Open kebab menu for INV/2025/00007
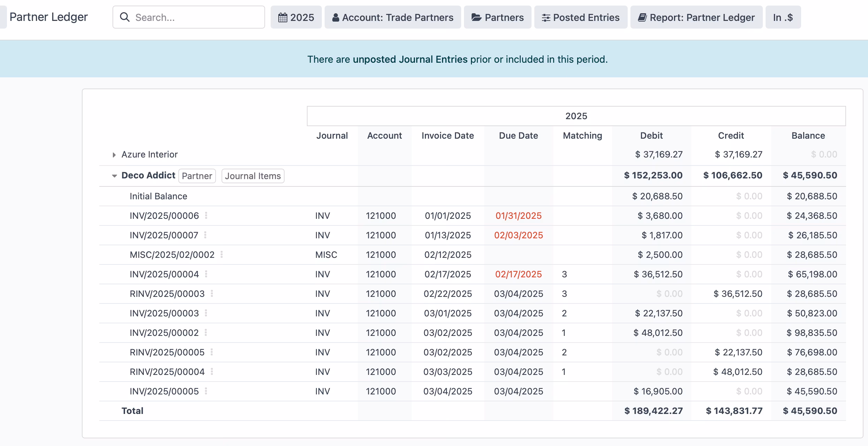 pyautogui.click(x=206, y=235)
